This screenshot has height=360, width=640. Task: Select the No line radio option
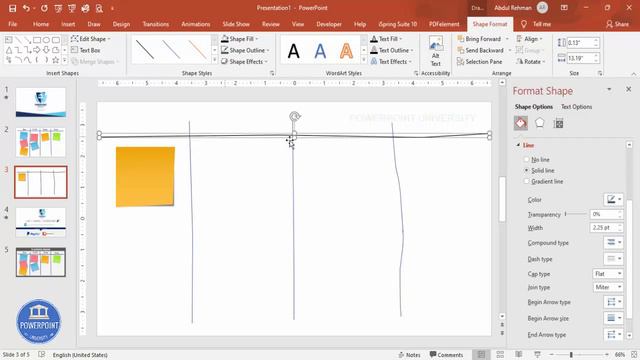pos(527,160)
